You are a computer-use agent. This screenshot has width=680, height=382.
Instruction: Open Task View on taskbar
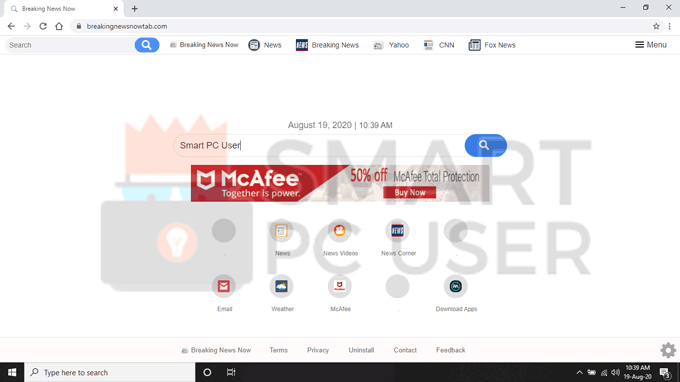(231, 372)
